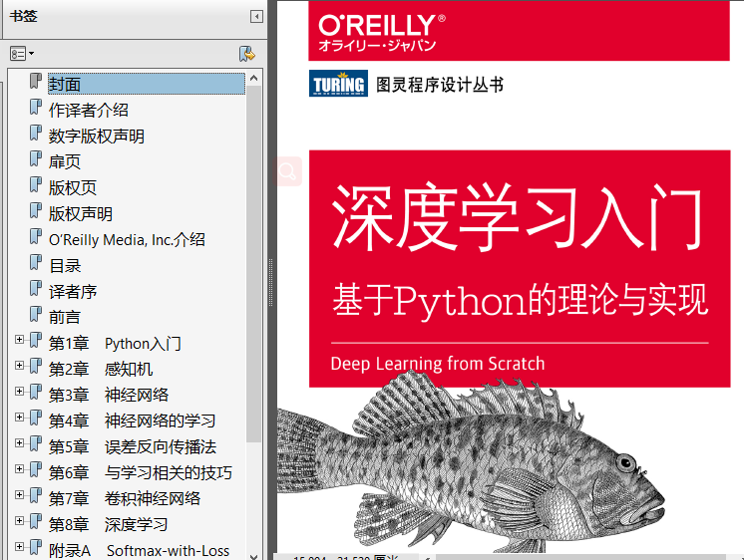Expand 第6章 与学习相关的技巧 chapter
744x560 pixels.
coord(19,469)
